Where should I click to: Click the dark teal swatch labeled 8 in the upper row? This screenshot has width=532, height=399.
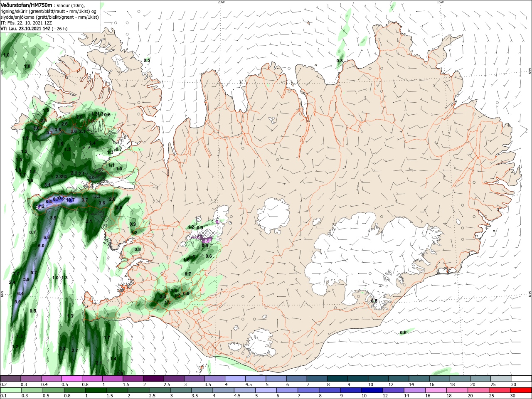click(x=337, y=379)
